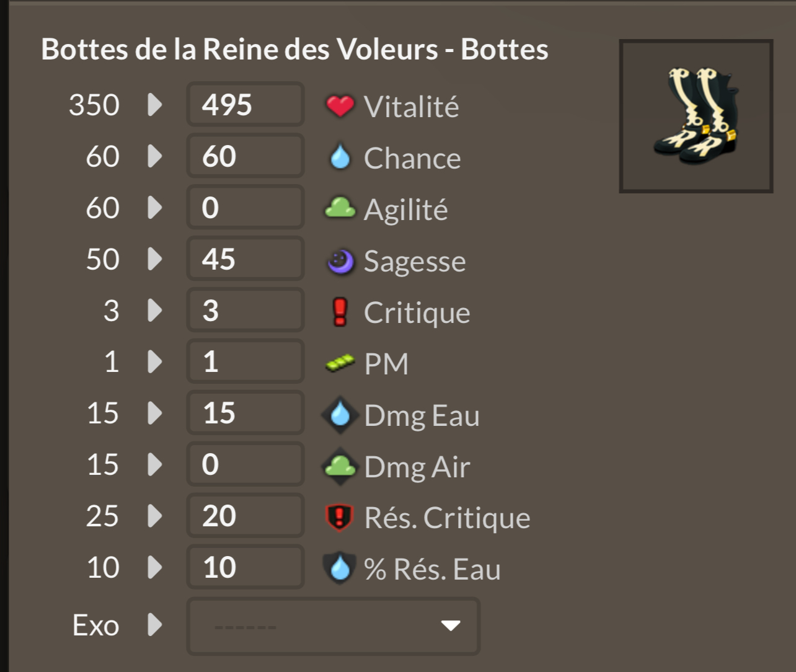
Task: Click the Dmg Eau water damage icon
Action: [340, 414]
